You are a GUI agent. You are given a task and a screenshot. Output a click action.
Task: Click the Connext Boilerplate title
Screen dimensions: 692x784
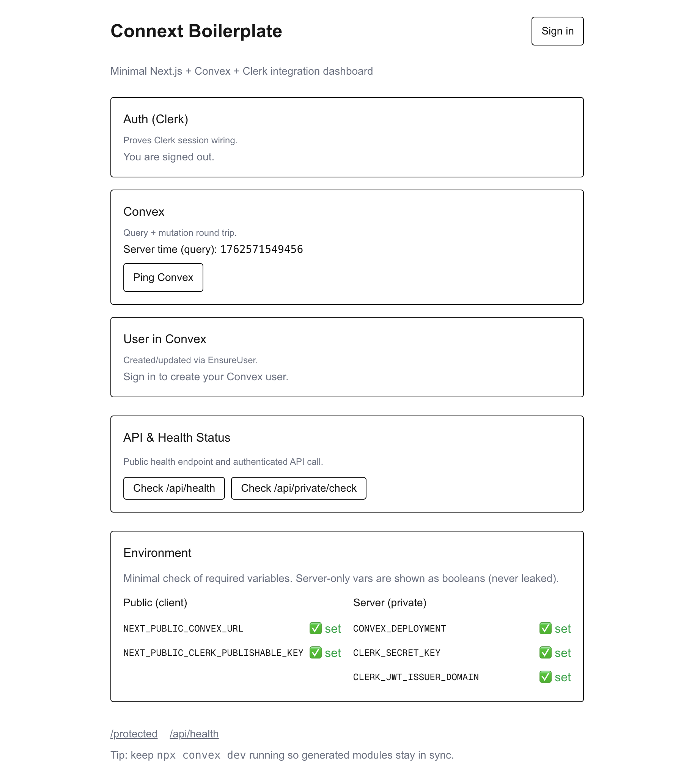196,31
